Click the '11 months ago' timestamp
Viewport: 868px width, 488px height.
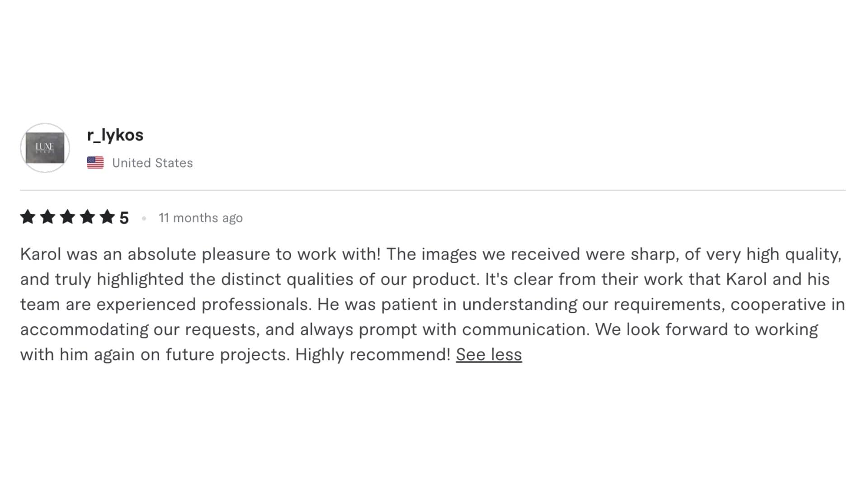[201, 218]
